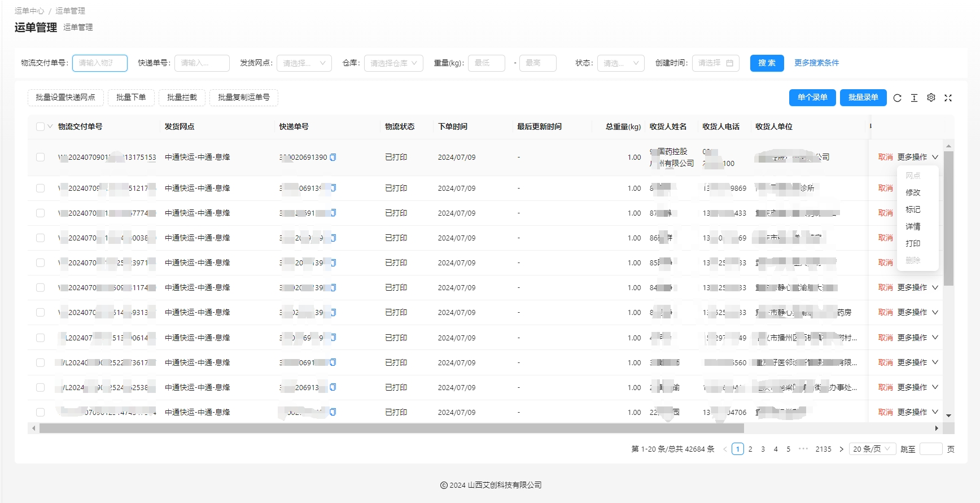The width and height of the screenshot is (980, 503).
Task: Open the 发货网点 dropdown
Action: tap(304, 63)
